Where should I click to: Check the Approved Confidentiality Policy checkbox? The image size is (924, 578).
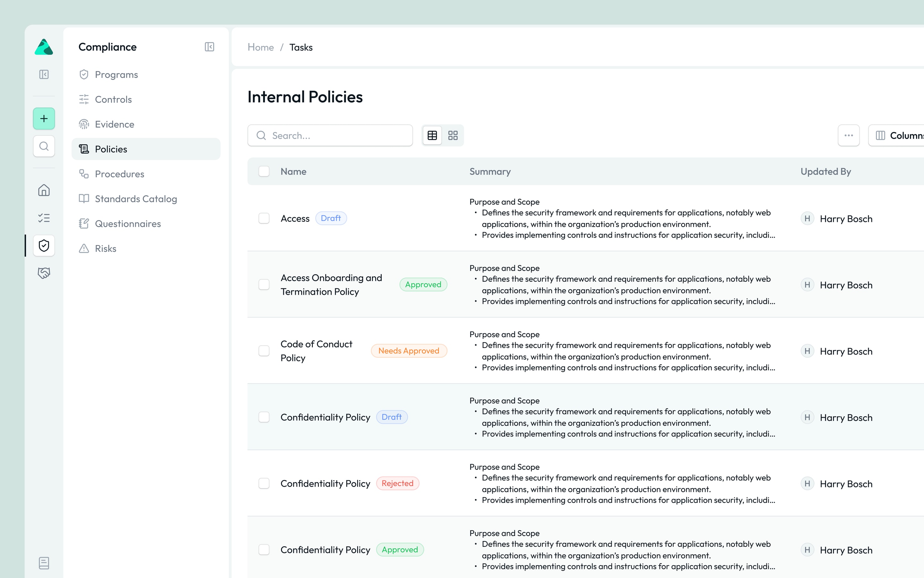tap(264, 550)
